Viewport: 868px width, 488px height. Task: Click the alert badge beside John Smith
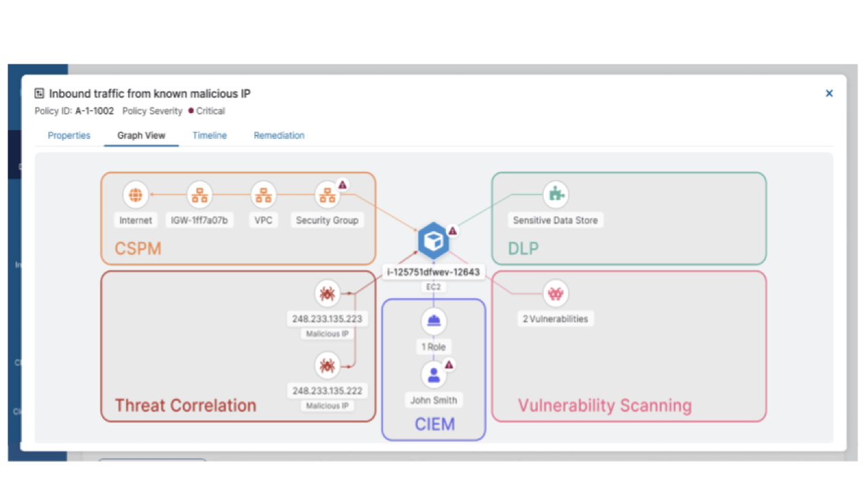pyautogui.click(x=448, y=365)
